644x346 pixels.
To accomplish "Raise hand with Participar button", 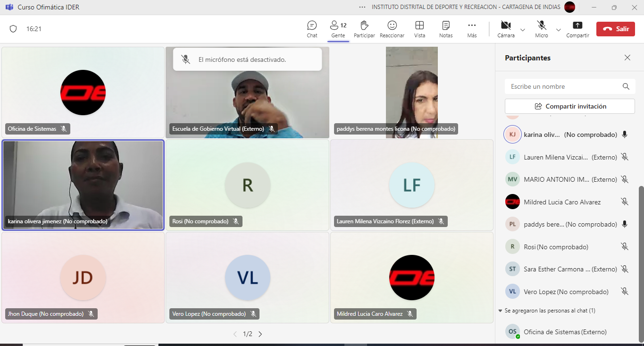I will [364, 29].
